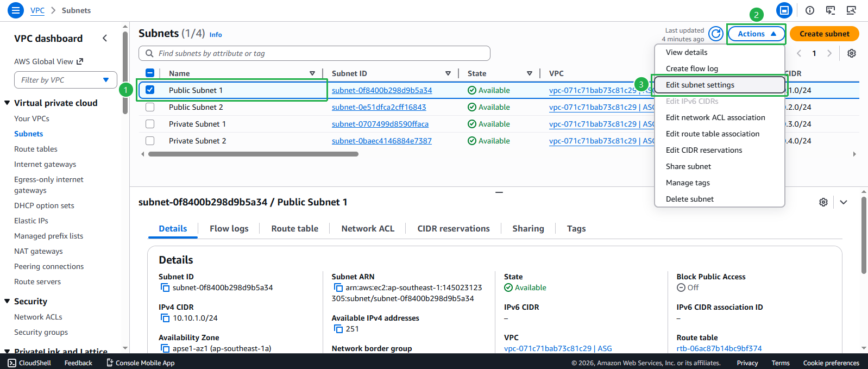Click the Find subnets search field

point(315,53)
